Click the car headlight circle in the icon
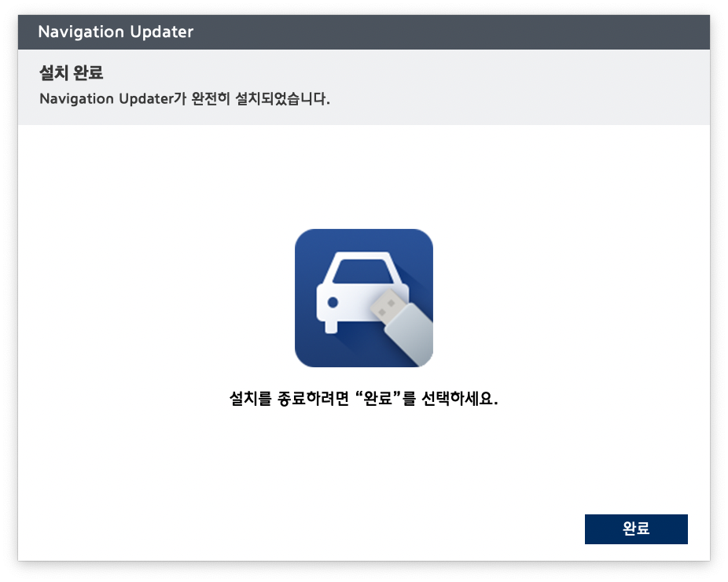The width and height of the screenshot is (728, 582). pyautogui.click(x=333, y=302)
